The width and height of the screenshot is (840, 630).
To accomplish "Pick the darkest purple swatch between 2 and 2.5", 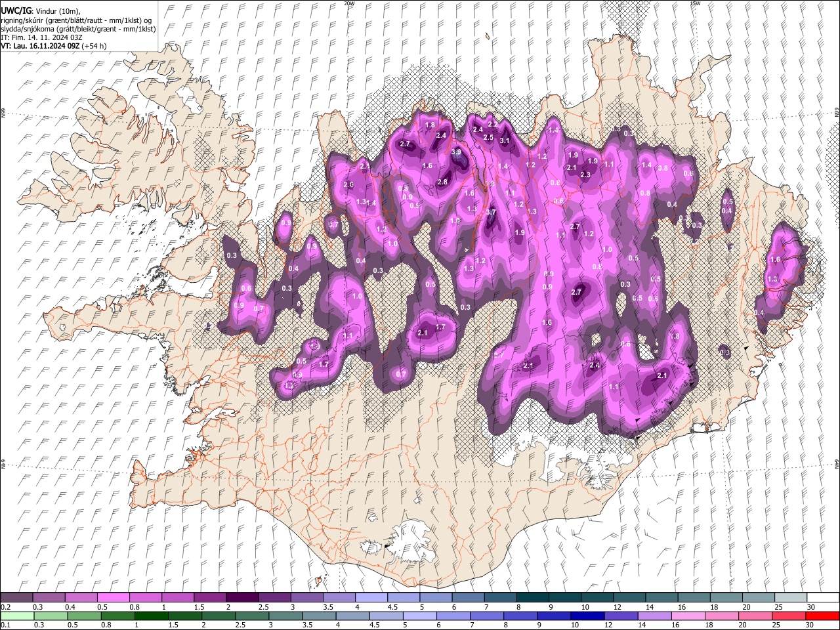I will point(242,597).
